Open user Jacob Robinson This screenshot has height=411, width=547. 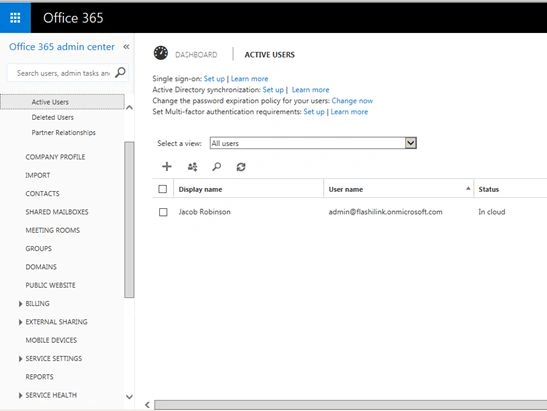pyautogui.click(x=204, y=212)
